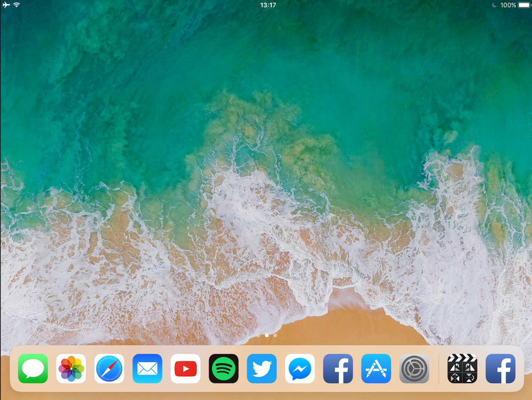Open the Mail app

147,368
